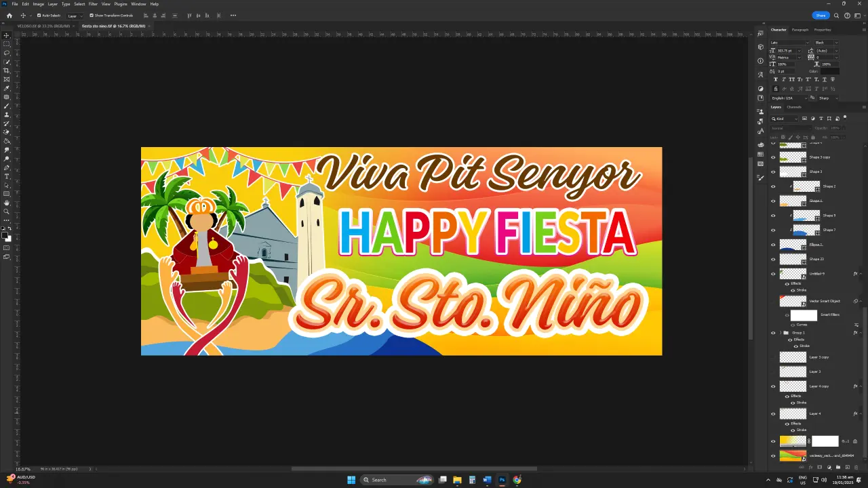The width and height of the screenshot is (868, 488).
Task: Select the Layer 3 copy thumbnail
Action: coord(793,357)
